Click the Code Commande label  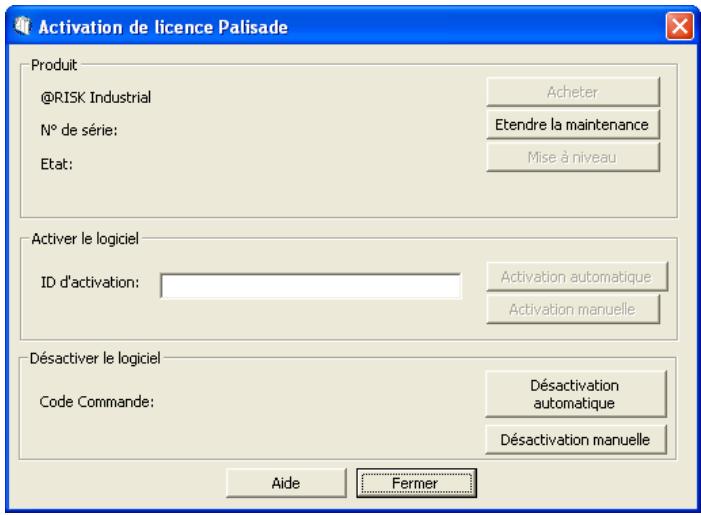[x=97, y=401]
